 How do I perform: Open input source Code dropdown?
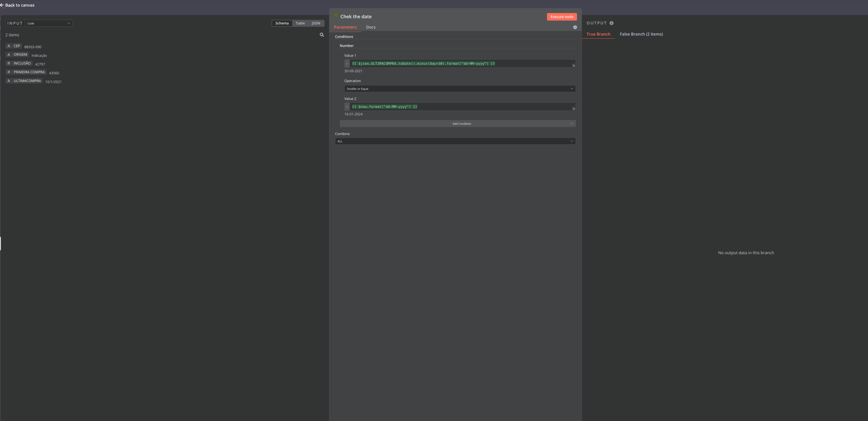click(x=49, y=23)
